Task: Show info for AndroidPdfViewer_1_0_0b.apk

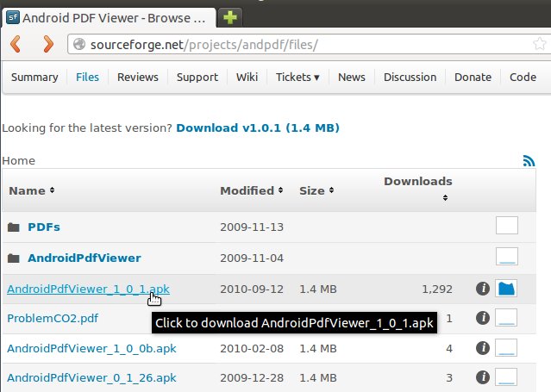Action: coord(483,348)
